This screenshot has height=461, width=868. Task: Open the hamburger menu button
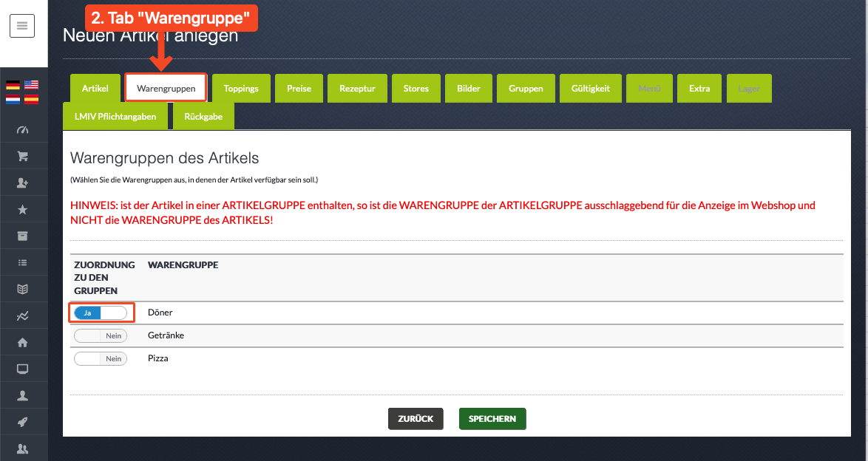(22, 26)
